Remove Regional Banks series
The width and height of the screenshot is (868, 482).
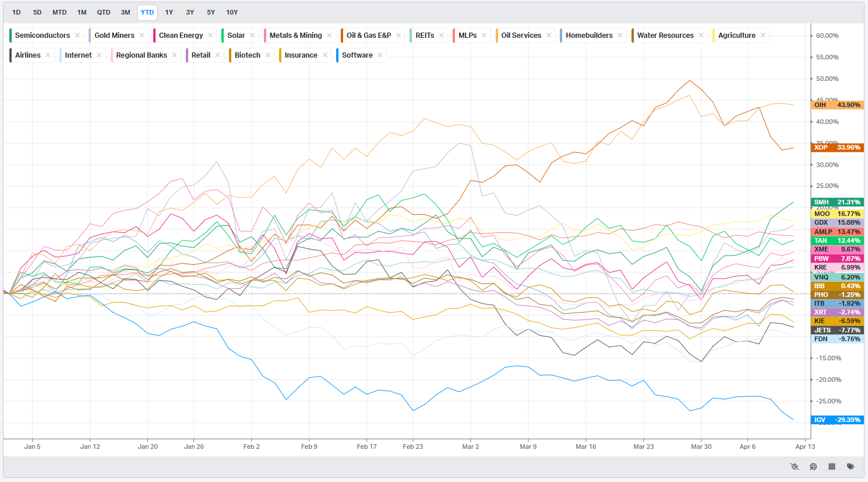pyautogui.click(x=174, y=55)
